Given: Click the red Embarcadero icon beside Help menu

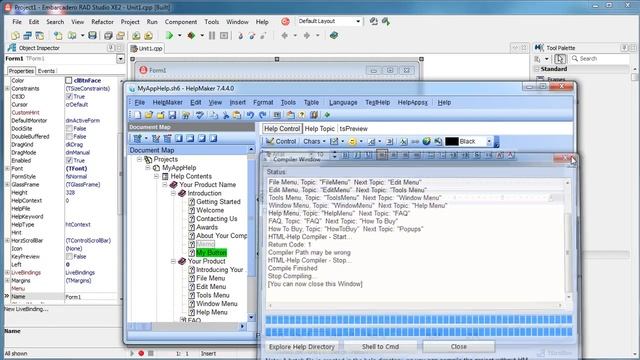Looking at the screenshot, I should 285,22.
